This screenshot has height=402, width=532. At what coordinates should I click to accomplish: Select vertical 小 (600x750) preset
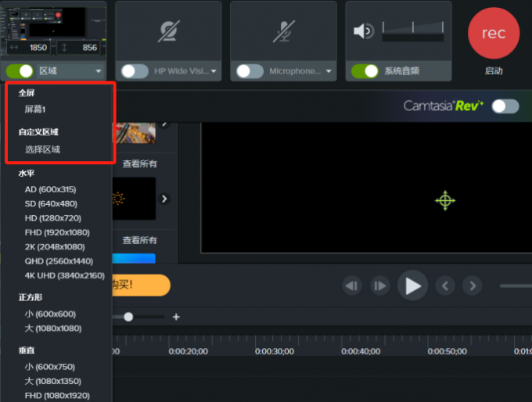click(49, 367)
